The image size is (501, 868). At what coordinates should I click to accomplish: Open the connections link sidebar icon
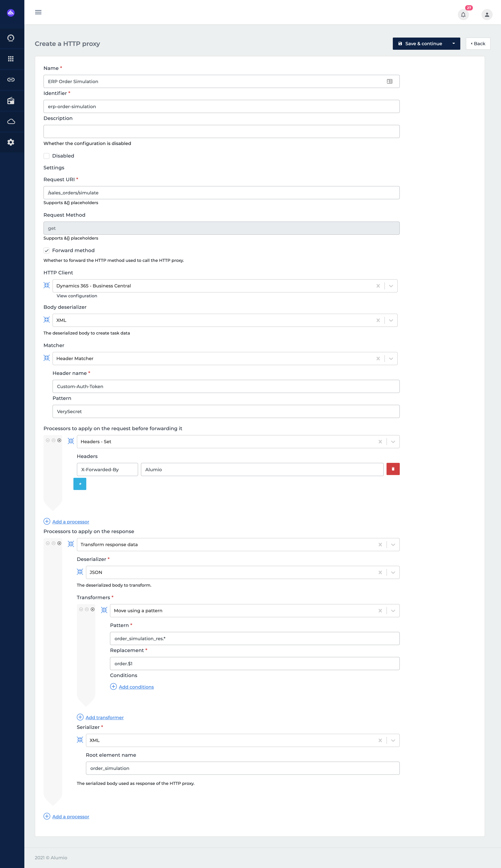pos(11,80)
